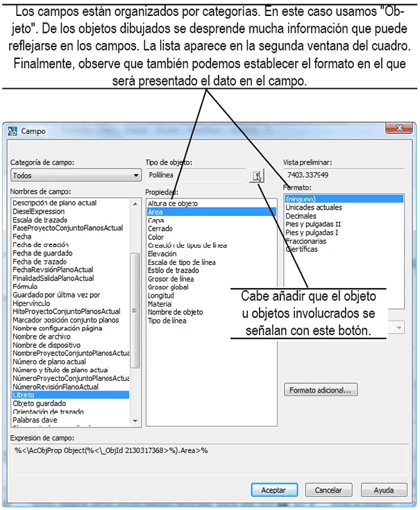Select Área property in list
Image resolution: width=420 pixels, height=510 pixels.
(212, 212)
